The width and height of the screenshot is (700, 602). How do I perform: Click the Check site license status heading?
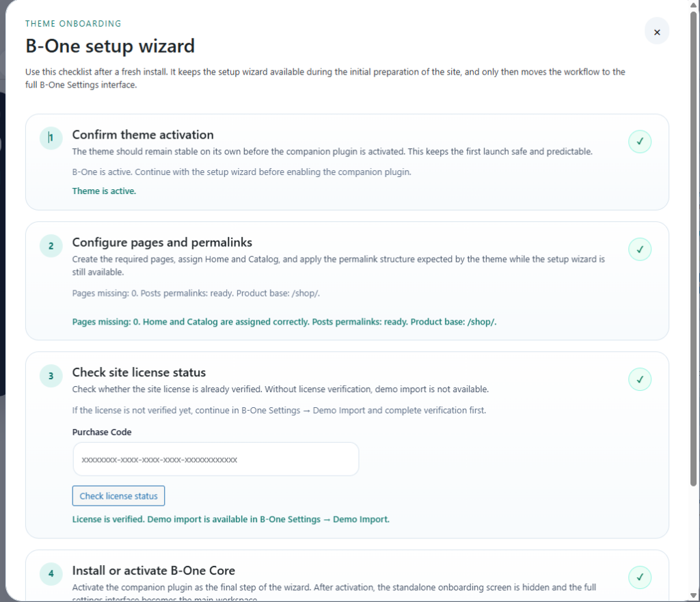tap(139, 372)
